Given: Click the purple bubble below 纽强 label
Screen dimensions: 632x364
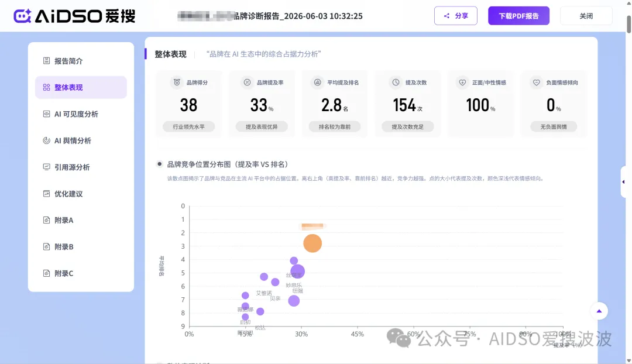Looking at the screenshot, I should point(294,301).
